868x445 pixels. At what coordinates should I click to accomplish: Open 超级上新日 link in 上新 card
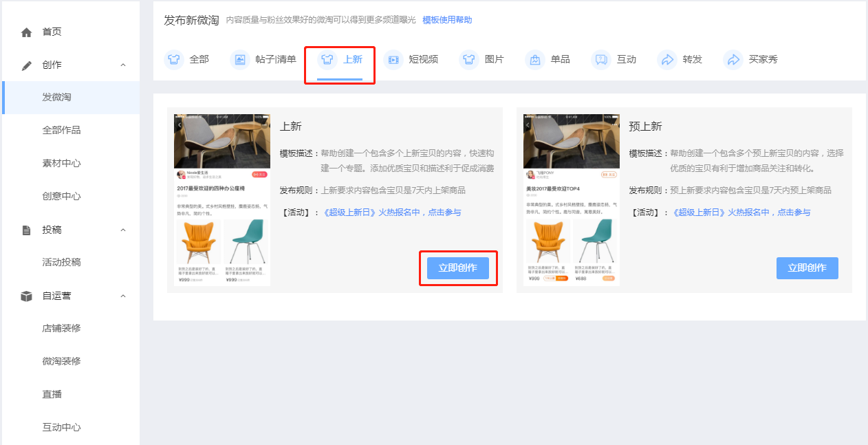click(392, 213)
